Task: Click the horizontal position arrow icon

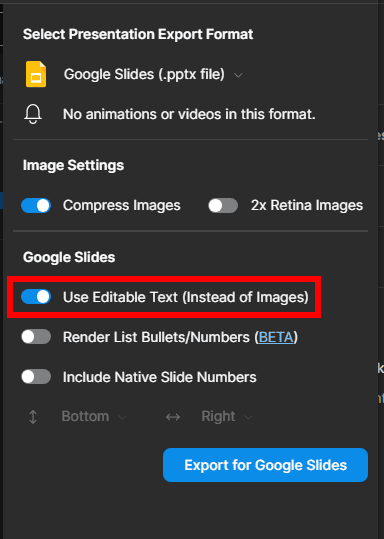Action: click(x=173, y=417)
